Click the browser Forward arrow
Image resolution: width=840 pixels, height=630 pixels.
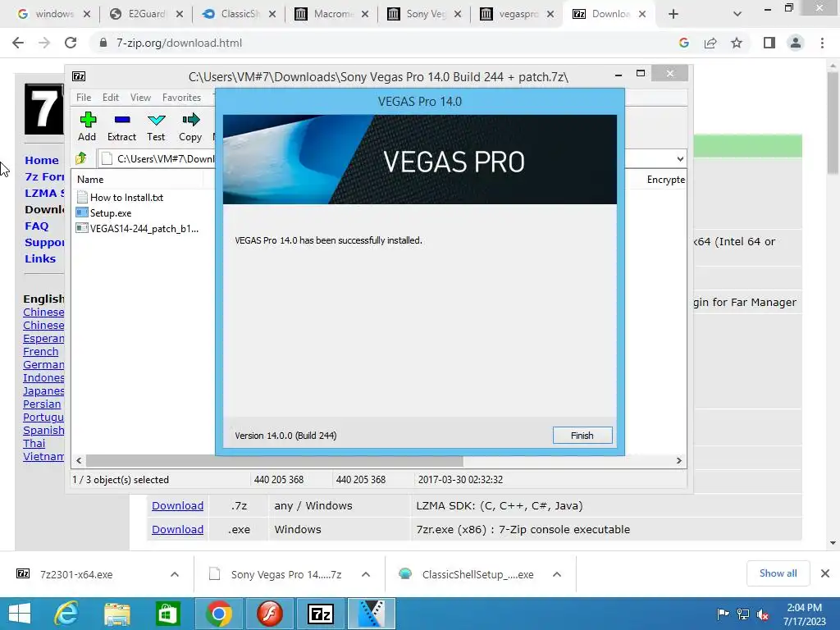(44, 43)
